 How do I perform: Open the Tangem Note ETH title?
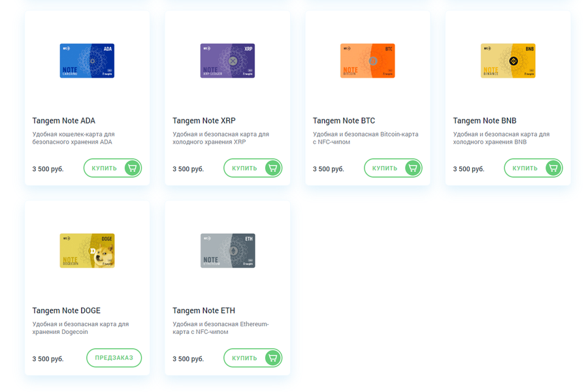tap(204, 310)
